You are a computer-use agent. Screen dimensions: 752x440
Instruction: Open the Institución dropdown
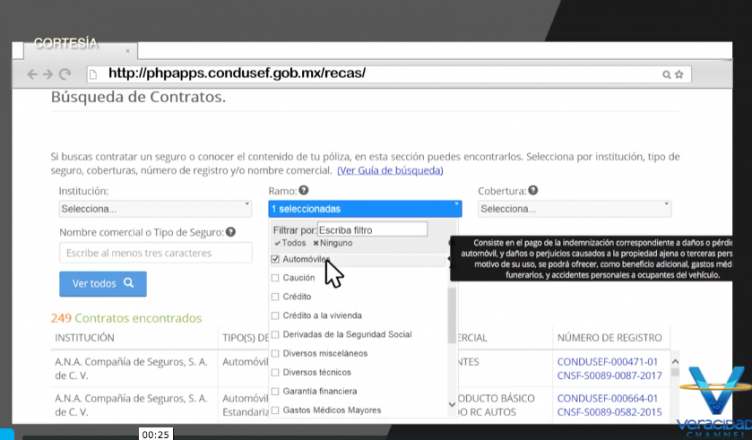[x=155, y=209]
